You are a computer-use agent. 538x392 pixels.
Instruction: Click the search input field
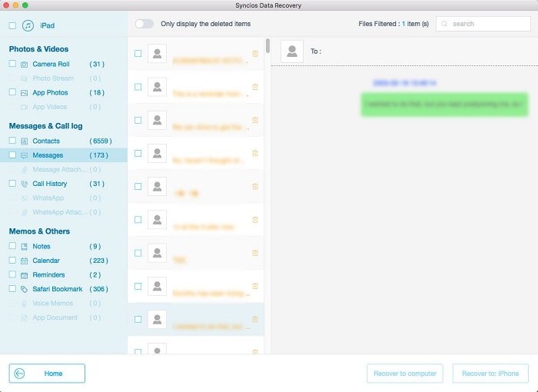coord(483,24)
